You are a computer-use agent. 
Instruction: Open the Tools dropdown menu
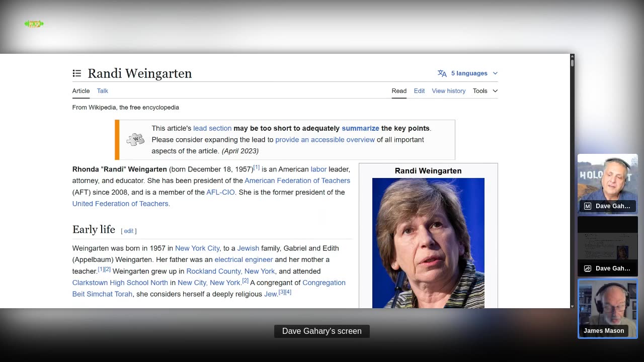tap(485, 91)
